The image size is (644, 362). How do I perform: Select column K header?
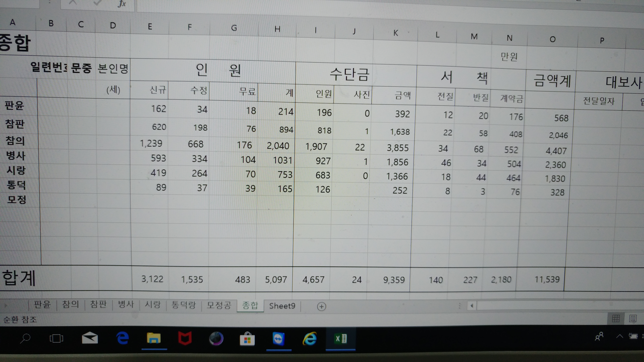coord(395,33)
